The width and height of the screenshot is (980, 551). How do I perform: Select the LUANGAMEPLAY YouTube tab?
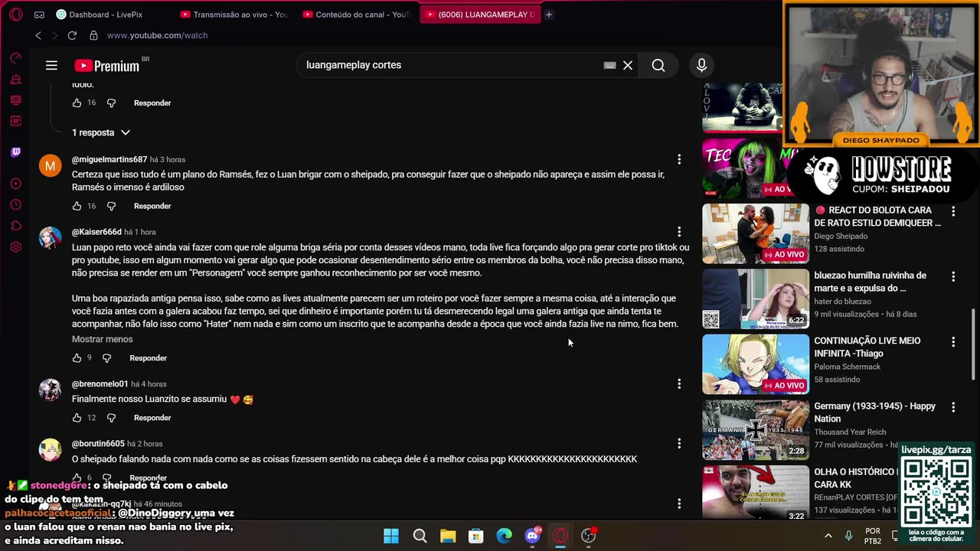click(480, 15)
